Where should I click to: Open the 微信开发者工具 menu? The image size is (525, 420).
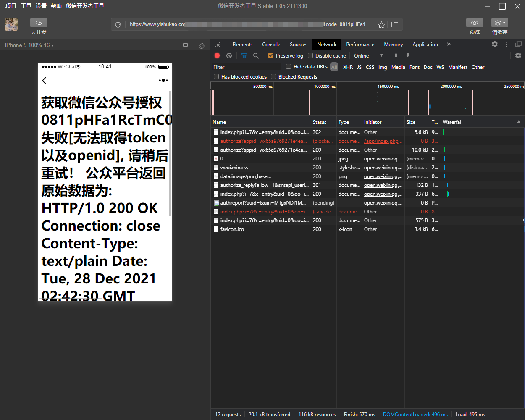click(85, 6)
